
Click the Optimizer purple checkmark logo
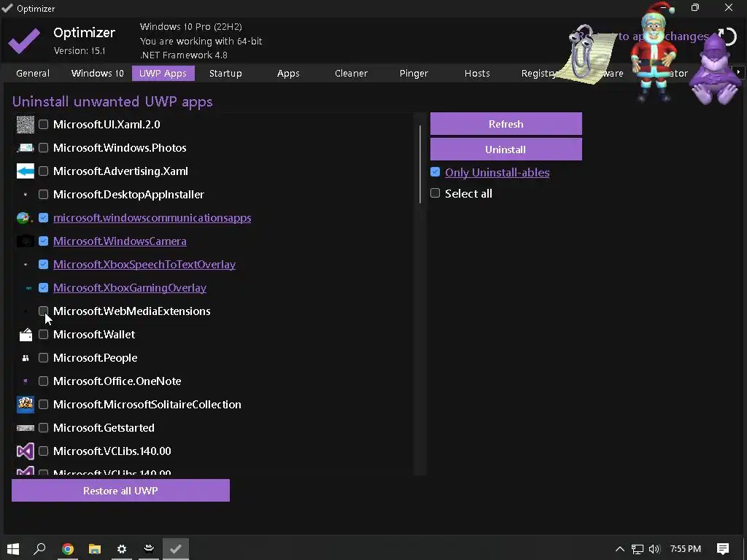click(x=24, y=41)
